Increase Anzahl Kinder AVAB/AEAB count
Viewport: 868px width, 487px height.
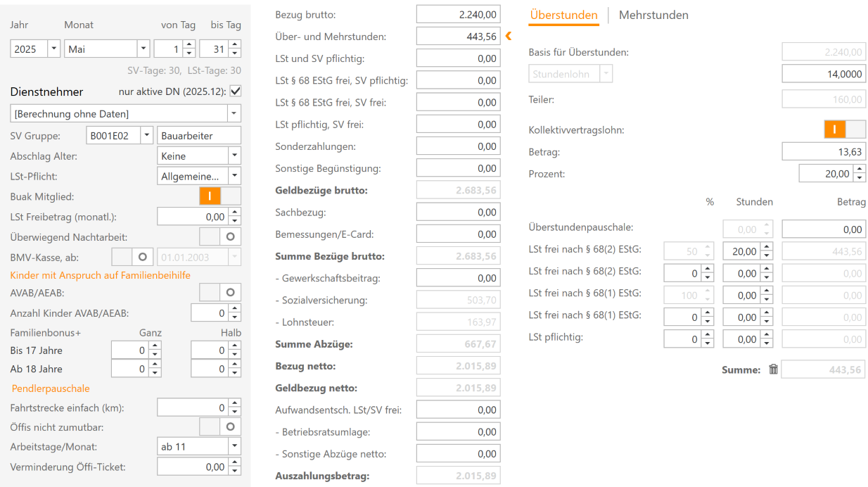click(235, 310)
